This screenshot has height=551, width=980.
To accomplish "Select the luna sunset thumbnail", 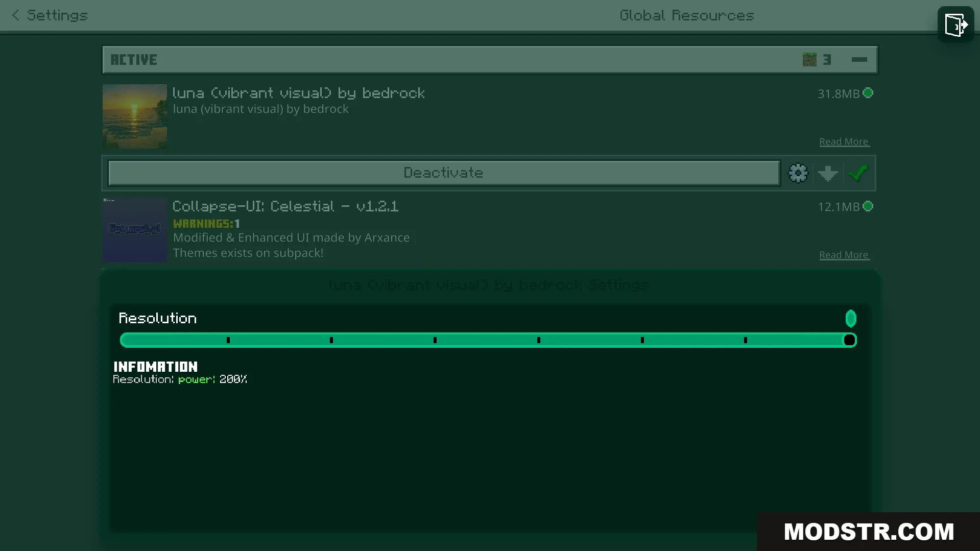I will coord(135,116).
